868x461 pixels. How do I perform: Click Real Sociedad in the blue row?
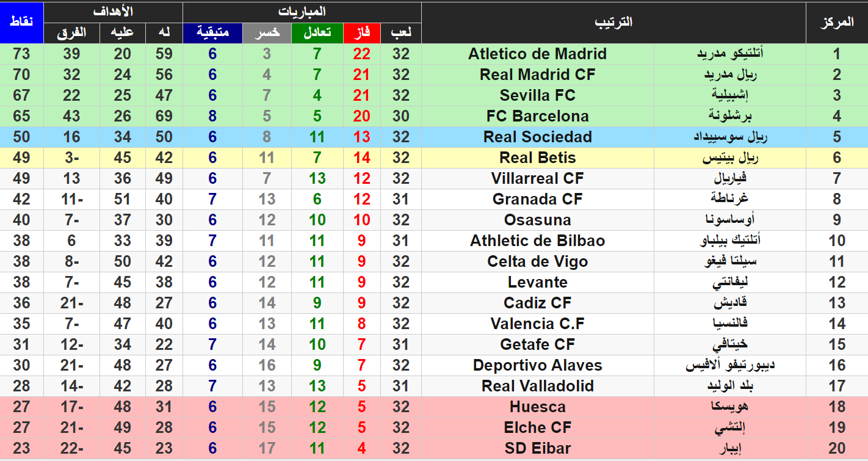point(538,137)
